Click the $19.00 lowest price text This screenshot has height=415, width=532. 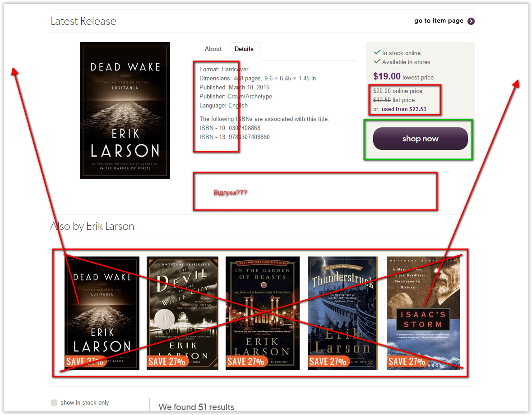[x=403, y=76]
